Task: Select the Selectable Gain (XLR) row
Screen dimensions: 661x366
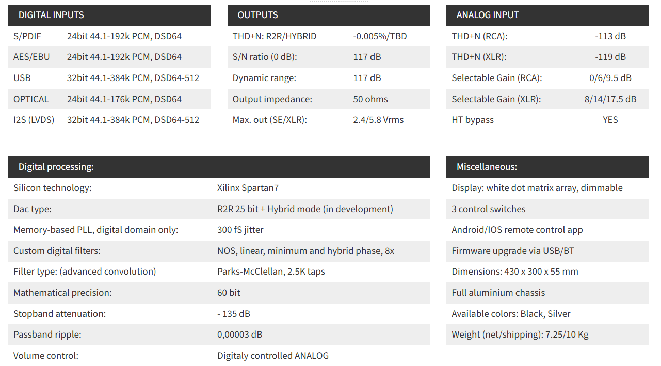Action: pyautogui.click(x=547, y=99)
